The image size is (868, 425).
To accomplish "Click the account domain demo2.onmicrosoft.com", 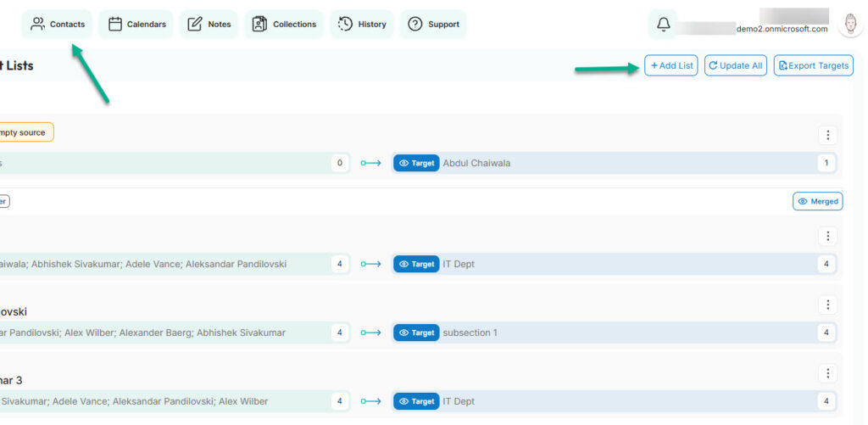I will (x=782, y=29).
